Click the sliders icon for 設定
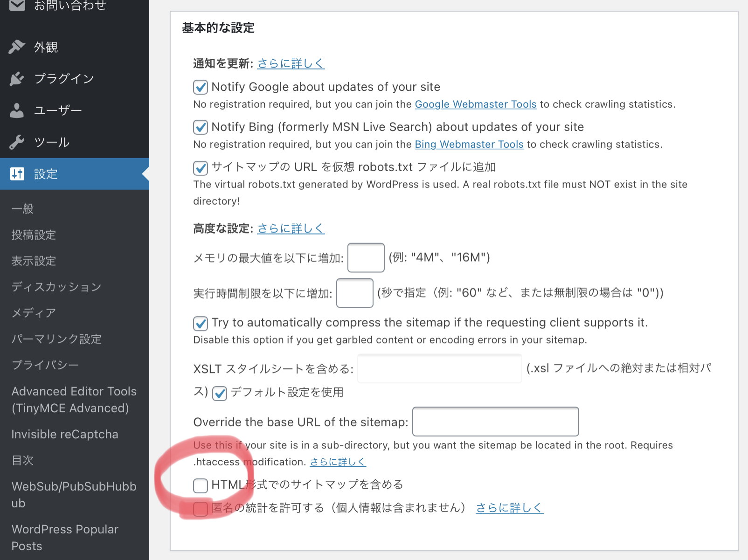 pyautogui.click(x=17, y=174)
